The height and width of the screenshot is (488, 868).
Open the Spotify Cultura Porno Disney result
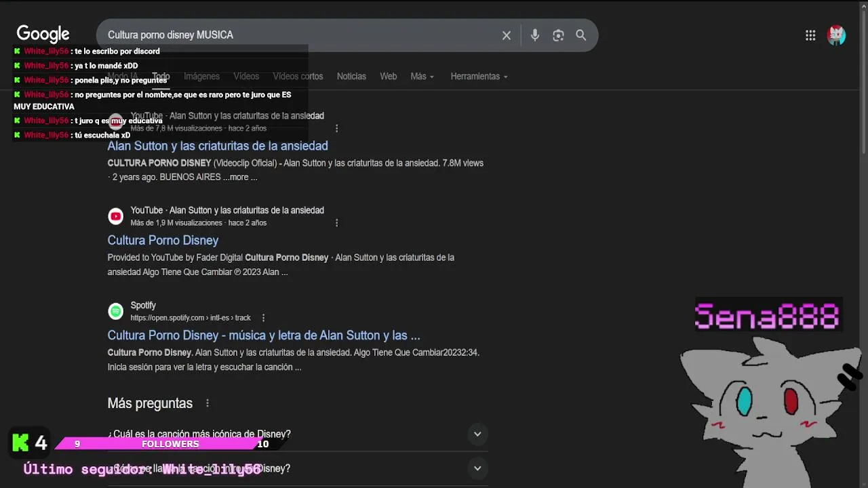(x=264, y=335)
